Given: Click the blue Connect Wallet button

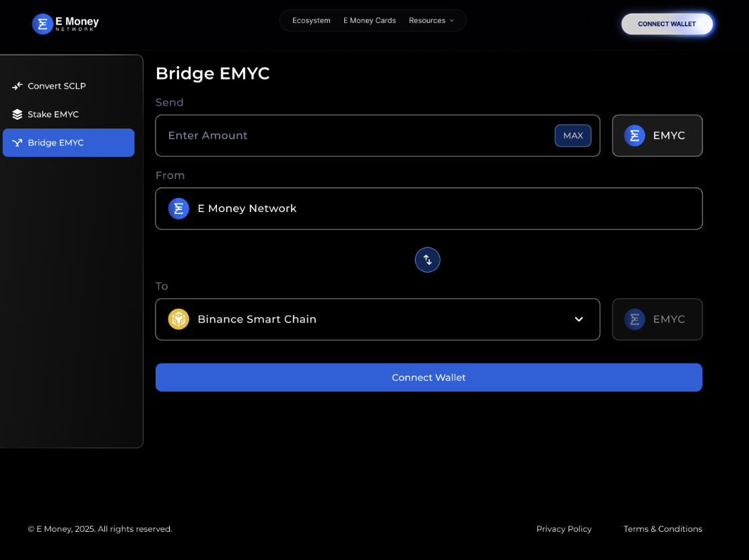Looking at the screenshot, I should (x=428, y=378).
